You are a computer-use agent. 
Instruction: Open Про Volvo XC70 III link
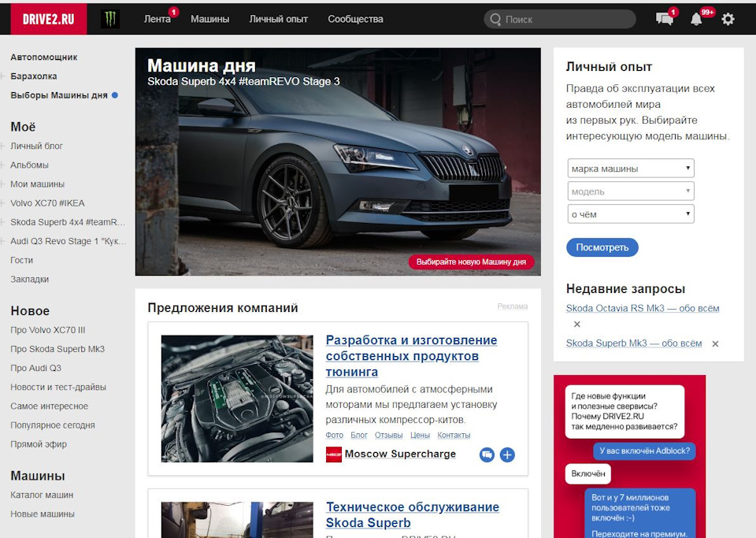(x=48, y=330)
